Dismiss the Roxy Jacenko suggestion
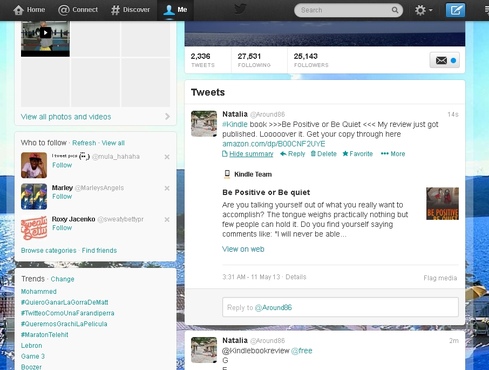 tap(167, 219)
